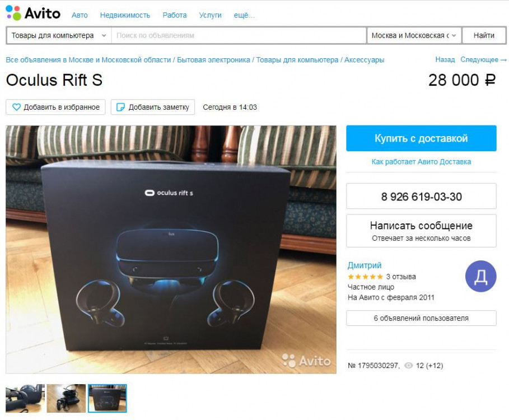Screen dimensions: 509x420
Task: Go to the Недвижимость section
Action: (125, 15)
